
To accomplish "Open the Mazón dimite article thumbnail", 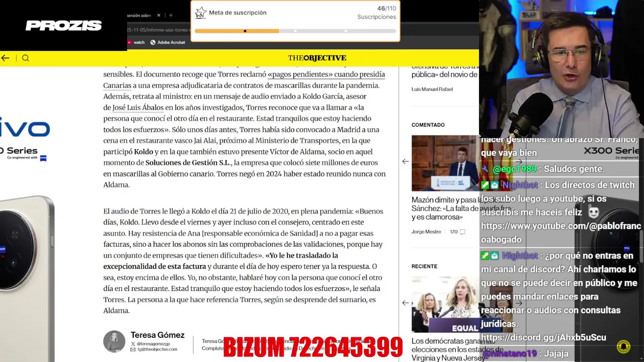I will coord(445,163).
